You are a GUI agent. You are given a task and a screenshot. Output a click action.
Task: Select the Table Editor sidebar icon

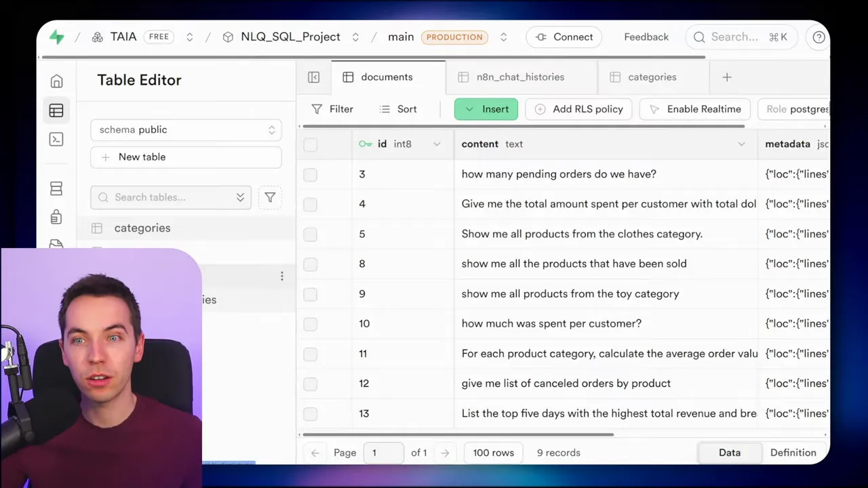pyautogui.click(x=56, y=110)
